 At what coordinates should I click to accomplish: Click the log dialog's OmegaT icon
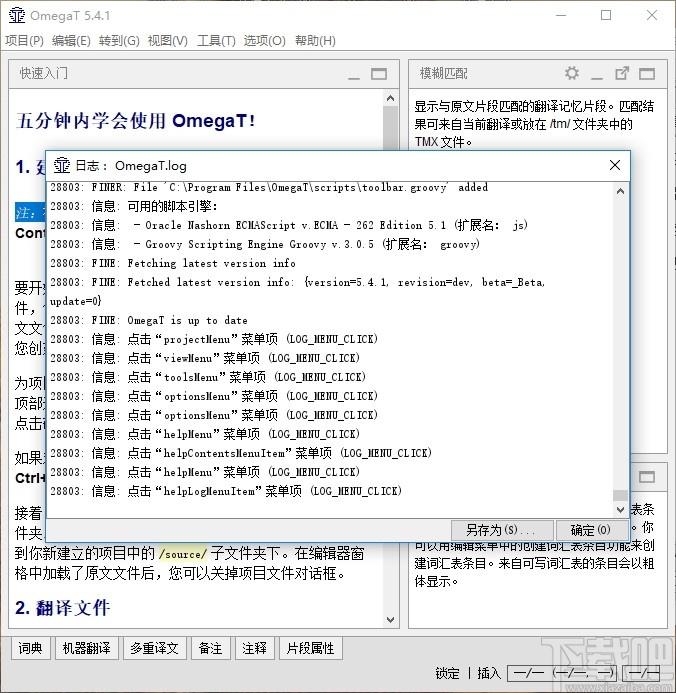click(62, 165)
